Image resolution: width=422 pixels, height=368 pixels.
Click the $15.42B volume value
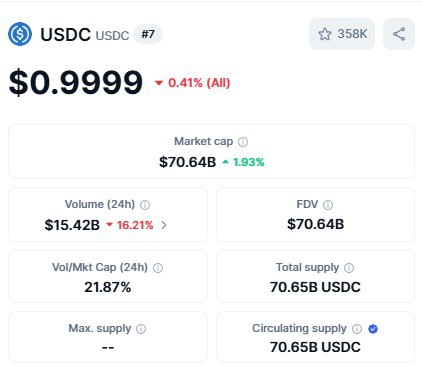click(72, 225)
